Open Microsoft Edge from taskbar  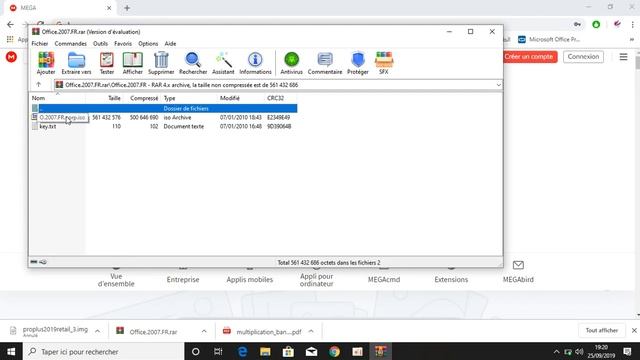pyautogui.click(x=242, y=351)
